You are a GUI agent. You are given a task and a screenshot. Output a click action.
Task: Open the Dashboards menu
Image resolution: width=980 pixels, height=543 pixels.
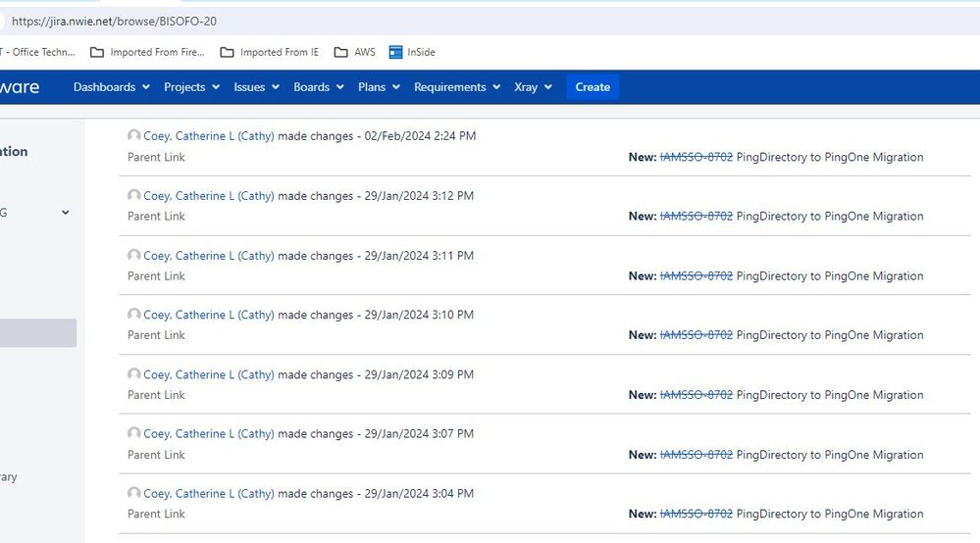[x=111, y=87]
